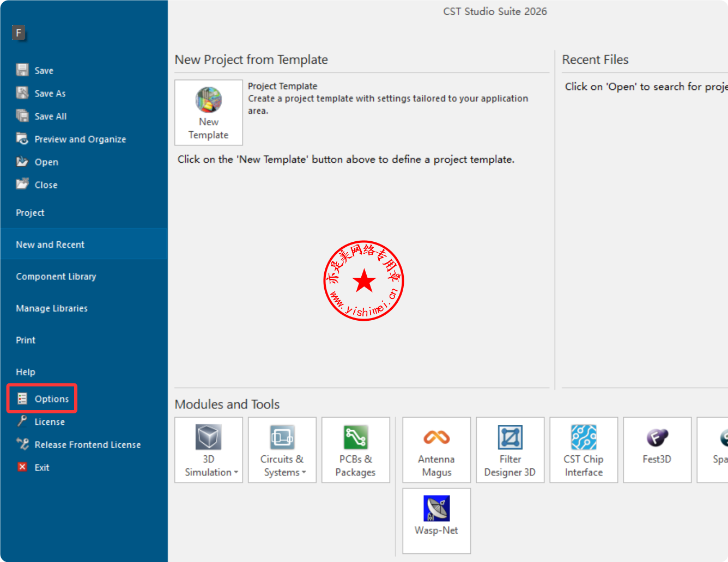Screen dimensions: 728x562
Task: Launch the Wasp-Net tool
Action: (436, 521)
